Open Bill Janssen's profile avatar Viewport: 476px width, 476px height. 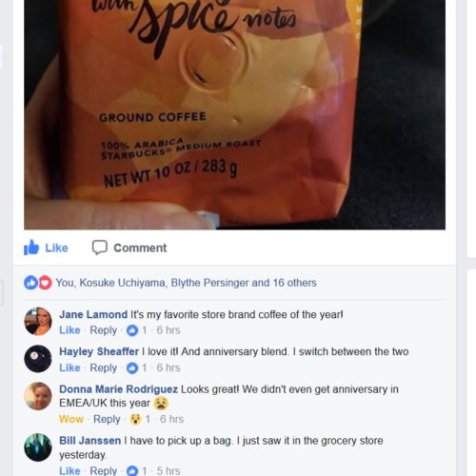click(x=38, y=447)
